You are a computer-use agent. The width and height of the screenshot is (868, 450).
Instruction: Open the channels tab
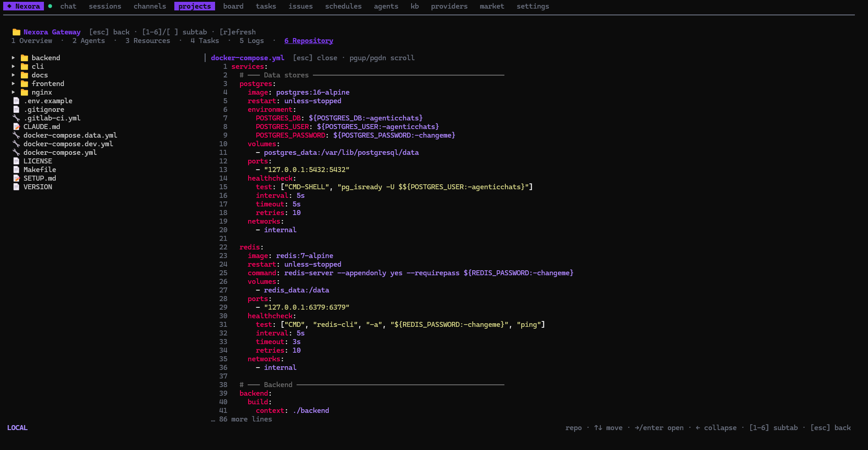[150, 6]
